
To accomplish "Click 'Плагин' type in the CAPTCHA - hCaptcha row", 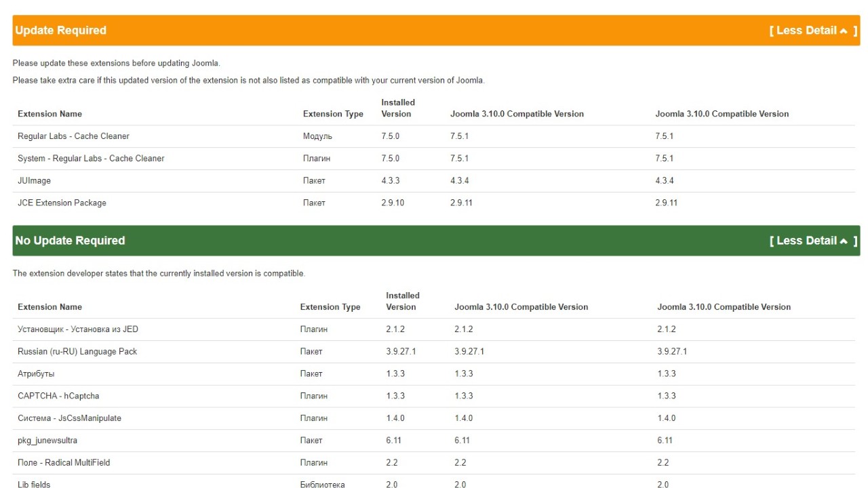I will point(314,396).
